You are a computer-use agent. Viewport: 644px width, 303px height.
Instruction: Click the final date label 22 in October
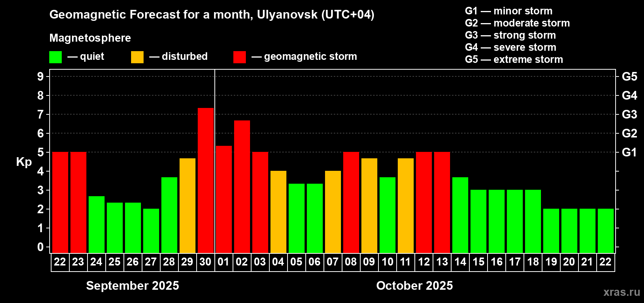[605, 262]
